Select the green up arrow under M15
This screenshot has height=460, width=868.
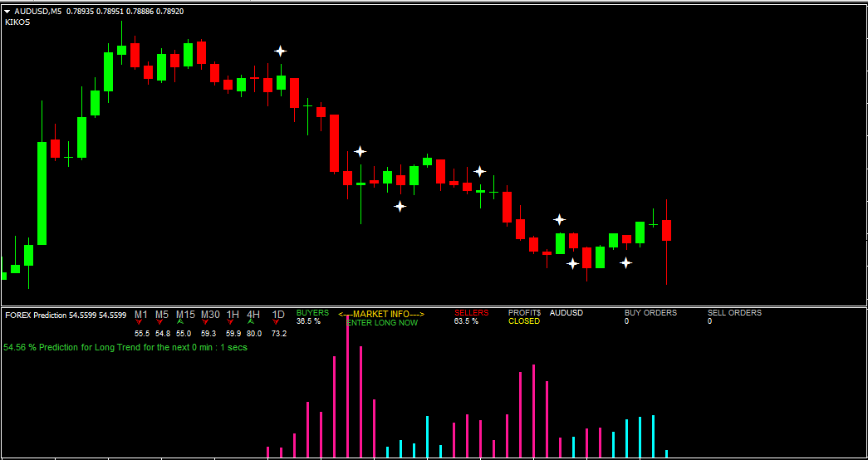tap(181, 322)
